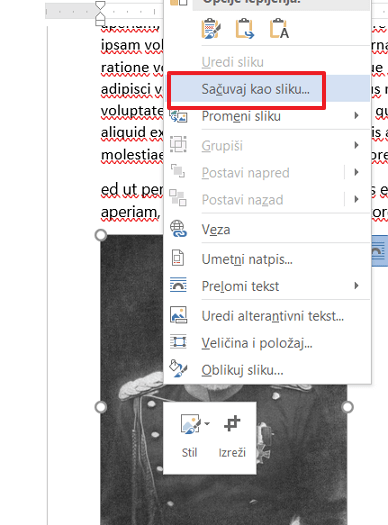This screenshot has height=525, width=388.
Task: Choose Keep Source Formatting paste icon
Action: coord(211,29)
